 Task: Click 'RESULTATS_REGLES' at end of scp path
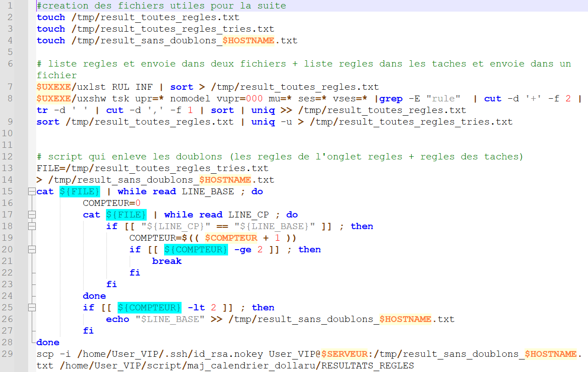(x=368, y=366)
